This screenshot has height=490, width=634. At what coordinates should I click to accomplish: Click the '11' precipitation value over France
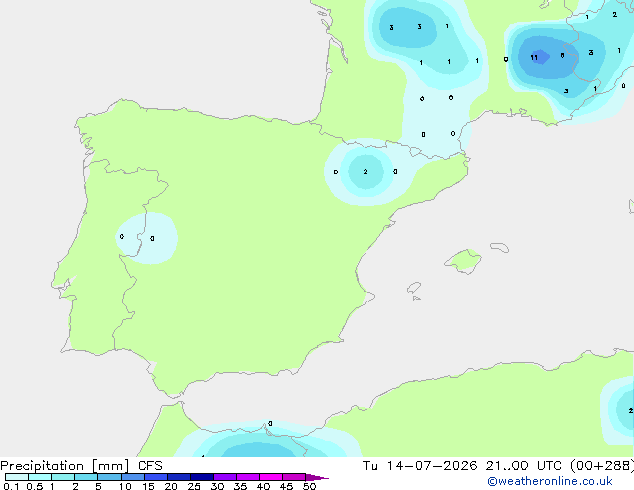(x=534, y=57)
